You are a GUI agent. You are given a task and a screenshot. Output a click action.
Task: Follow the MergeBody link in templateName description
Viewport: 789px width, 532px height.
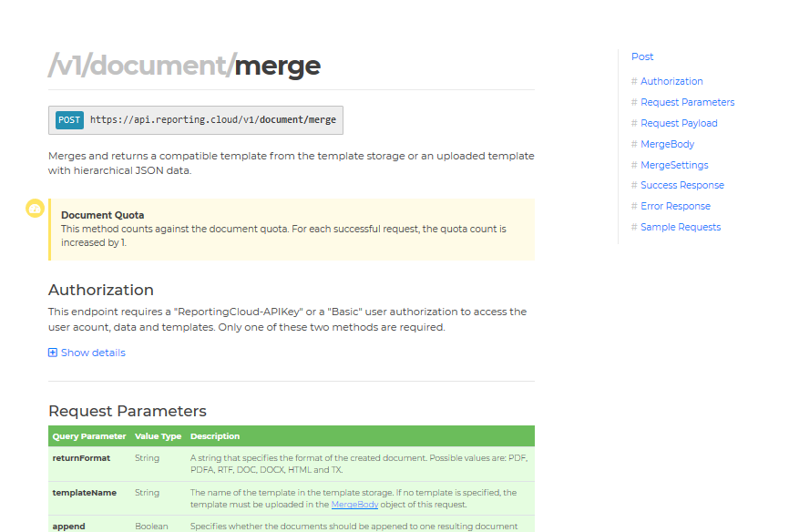(354, 505)
